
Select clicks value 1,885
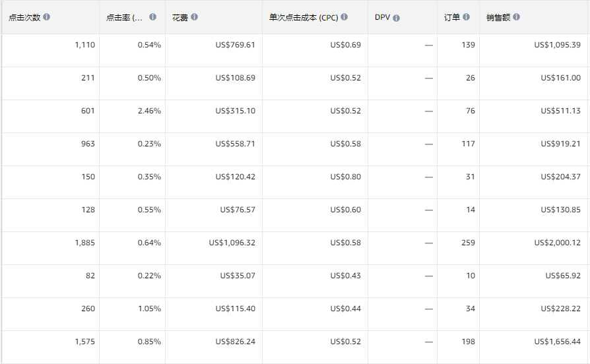click(x=85, y=243)
